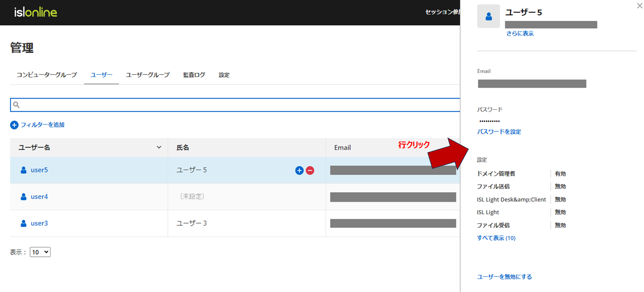The image size is (644, 292).
Task: Click the ユーザーを無効にする link
Action: (504, 277)
